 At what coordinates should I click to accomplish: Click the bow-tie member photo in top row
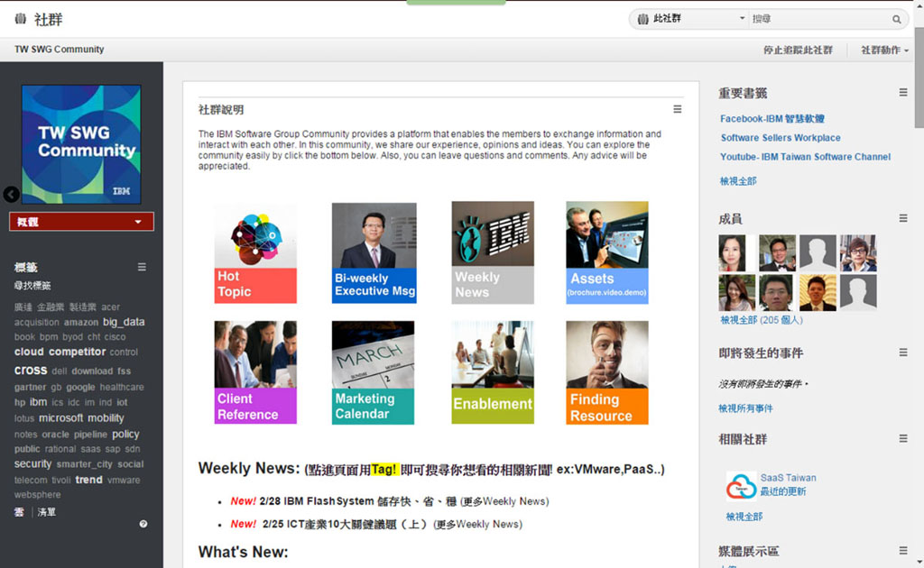pyautogui.click(x=777, y=253)
